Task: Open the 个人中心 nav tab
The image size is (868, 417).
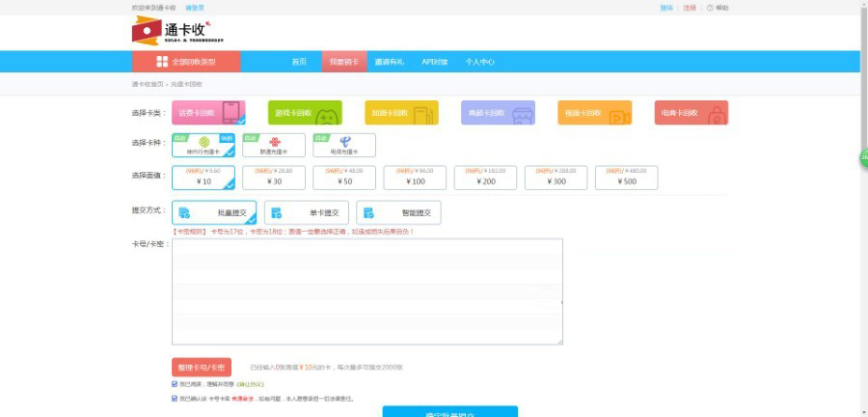Action: pos(479,62)
